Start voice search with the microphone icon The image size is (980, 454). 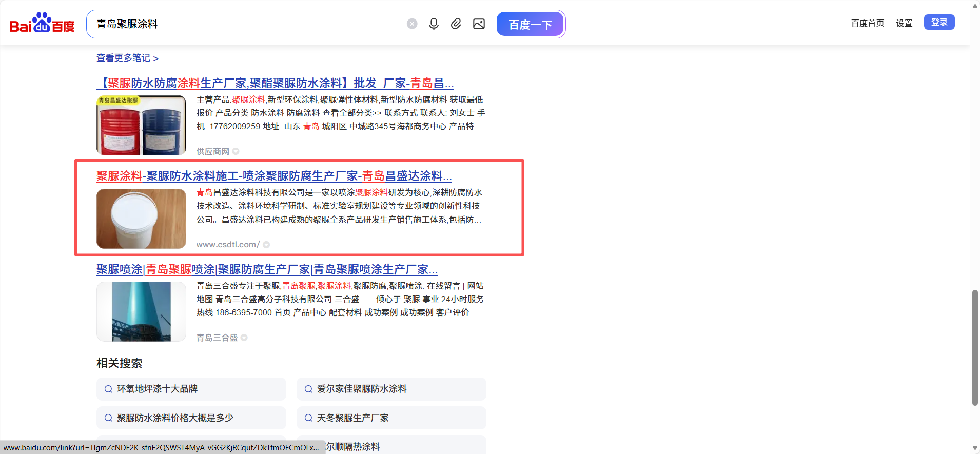click(x=434, y=24)
